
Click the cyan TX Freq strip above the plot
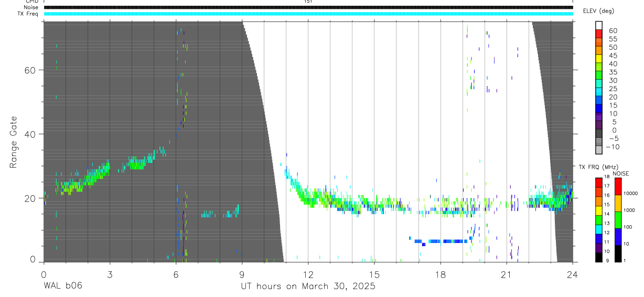(308, 14)
